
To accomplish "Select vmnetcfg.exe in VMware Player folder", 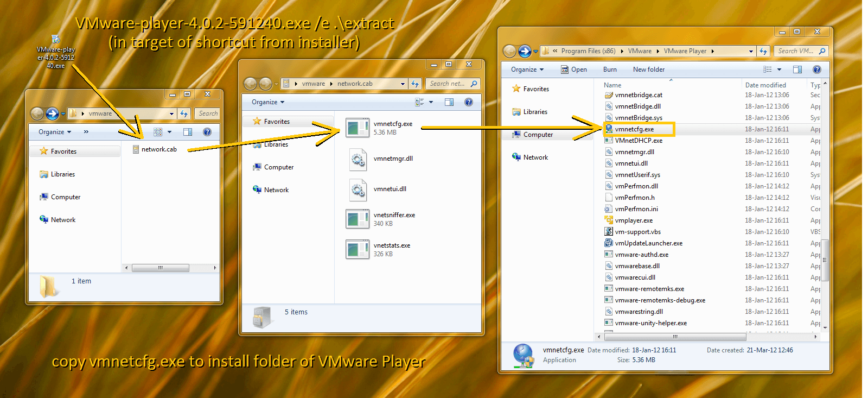I will 629,129.
